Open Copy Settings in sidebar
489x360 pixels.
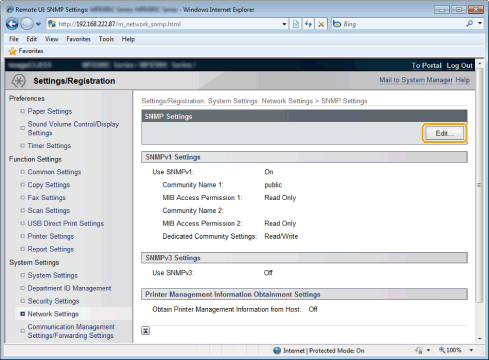49,185
